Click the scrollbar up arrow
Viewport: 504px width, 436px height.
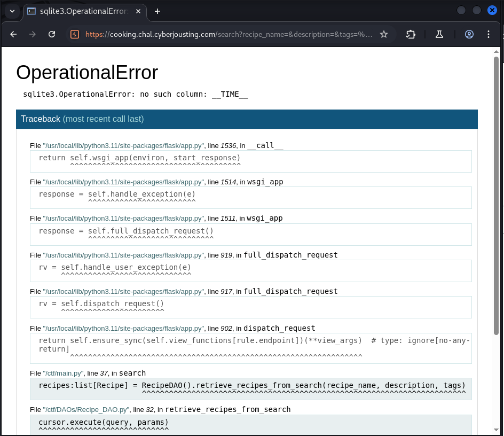pyautogui.click(x=497, y=51)
